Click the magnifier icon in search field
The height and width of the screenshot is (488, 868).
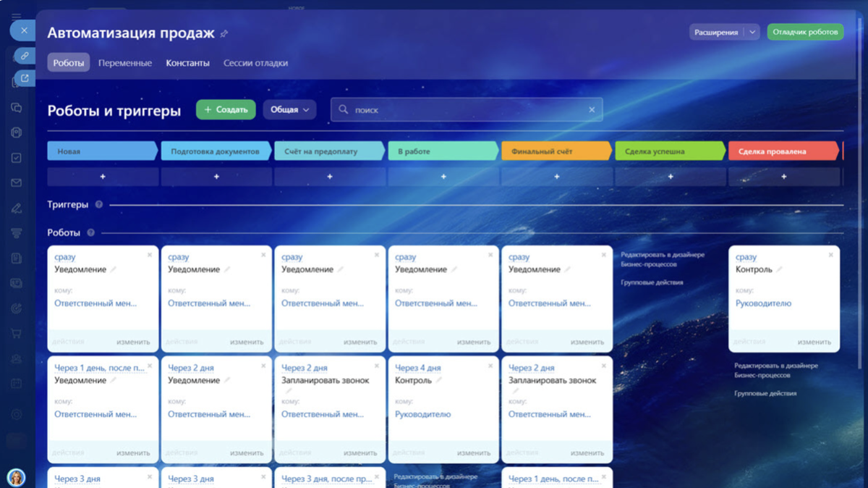click(x=344, y=109)
